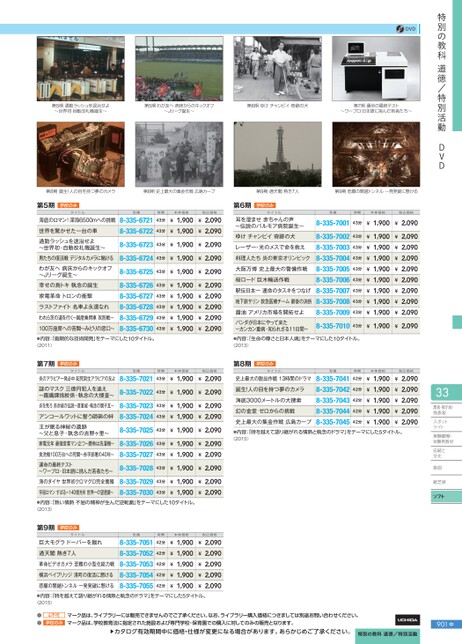Open product code 8-335-7045
The image size is (462, 644).
click(x=333, y=422)
